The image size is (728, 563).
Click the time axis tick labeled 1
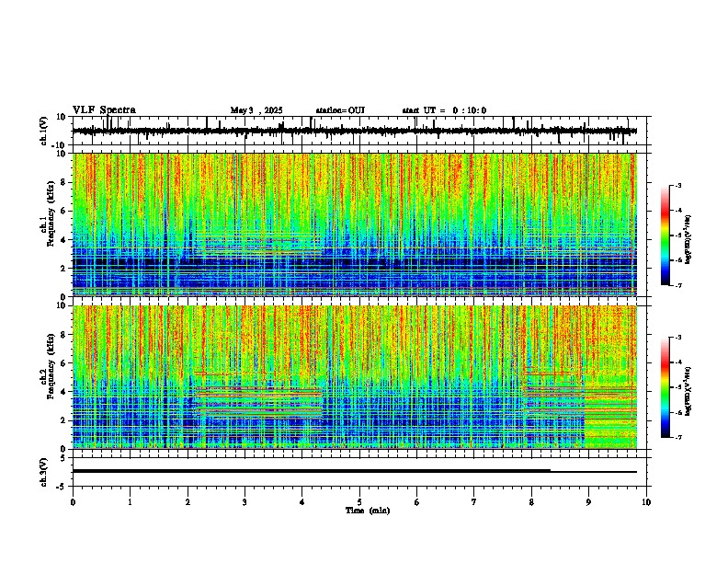(x=130, y=502)
